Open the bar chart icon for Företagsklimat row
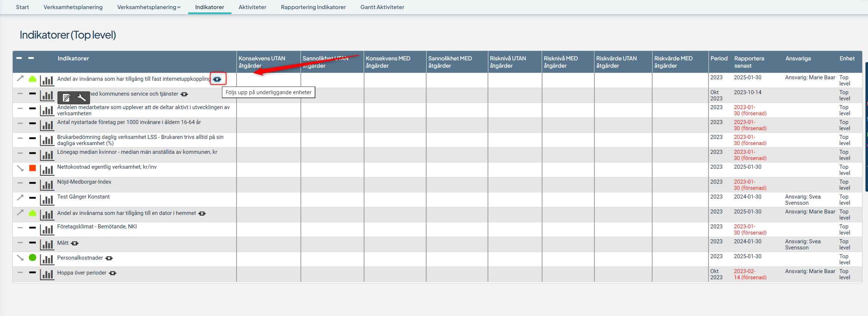This screenshot has height=316, width=868. coord(47,229)
